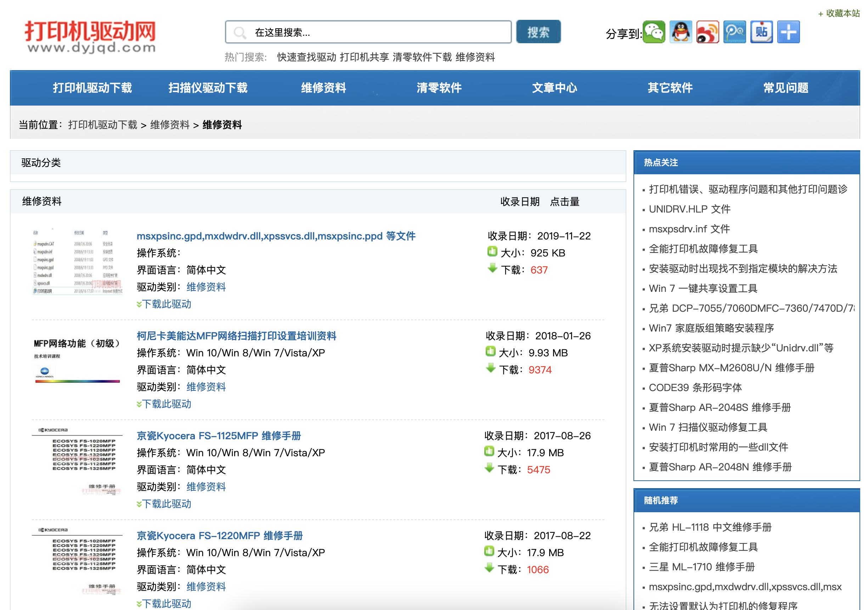Open the 打印机驱动网 site logo
868x610 pixels.
pos(90,36)
